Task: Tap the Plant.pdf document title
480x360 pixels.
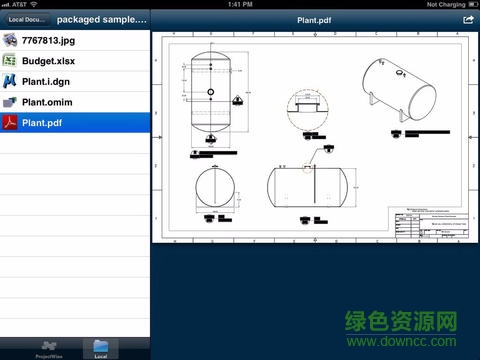Action: [x=314, y=20]
